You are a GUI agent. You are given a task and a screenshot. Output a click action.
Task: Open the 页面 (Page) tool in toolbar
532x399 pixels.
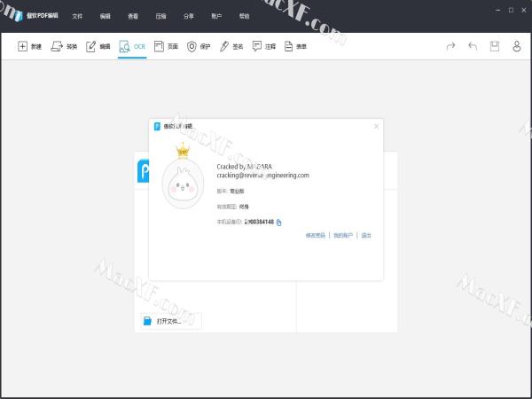pyautogui.click(x=166, y=46)
